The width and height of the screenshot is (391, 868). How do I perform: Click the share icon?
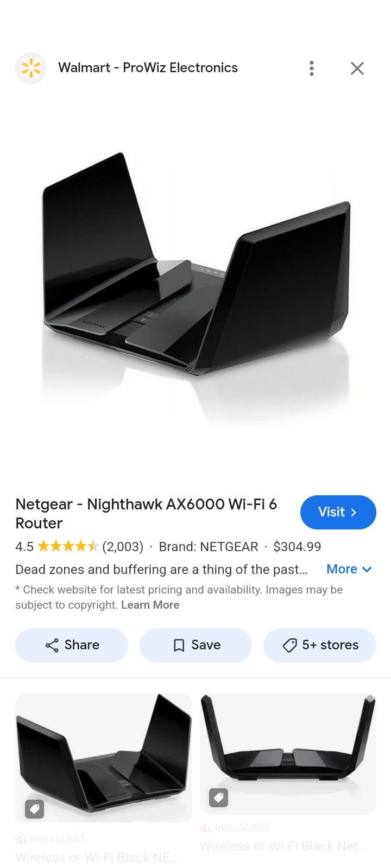[52, 645]
